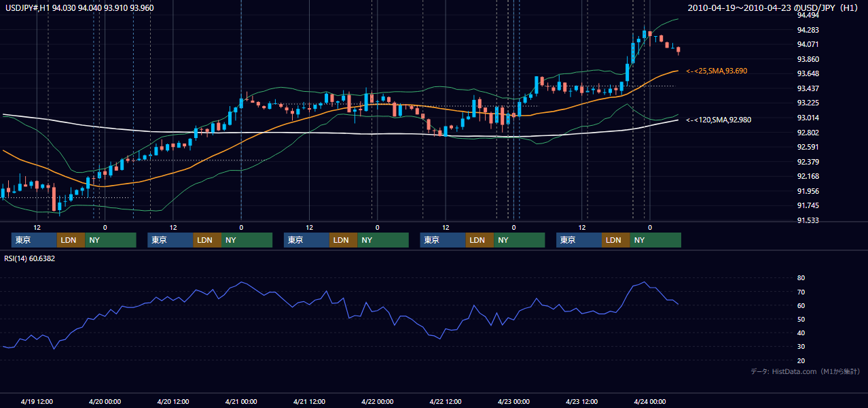Click the 4/23 00:00 time axis label
This screenshot has width=868, height=408.
click(x=513, y=402)
